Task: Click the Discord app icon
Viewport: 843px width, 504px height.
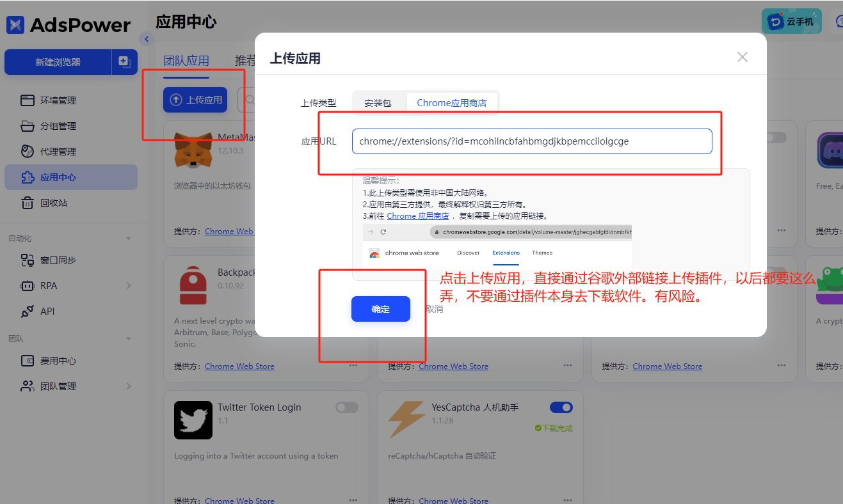Action: coord(830,151)
